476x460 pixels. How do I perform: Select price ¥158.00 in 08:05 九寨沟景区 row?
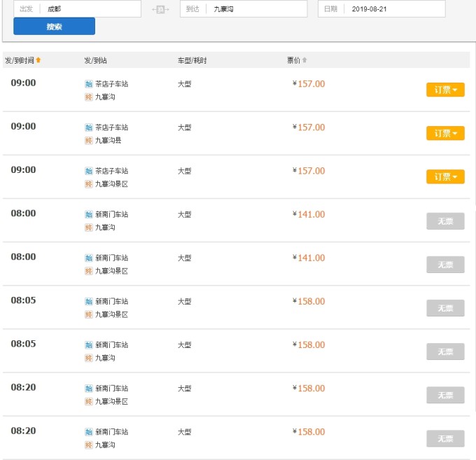pos(309,301)
